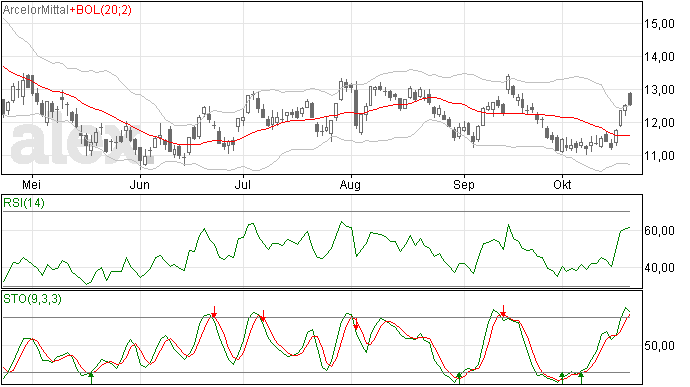Select the Mei month label
690x387 pixels.
pos(31,184)
